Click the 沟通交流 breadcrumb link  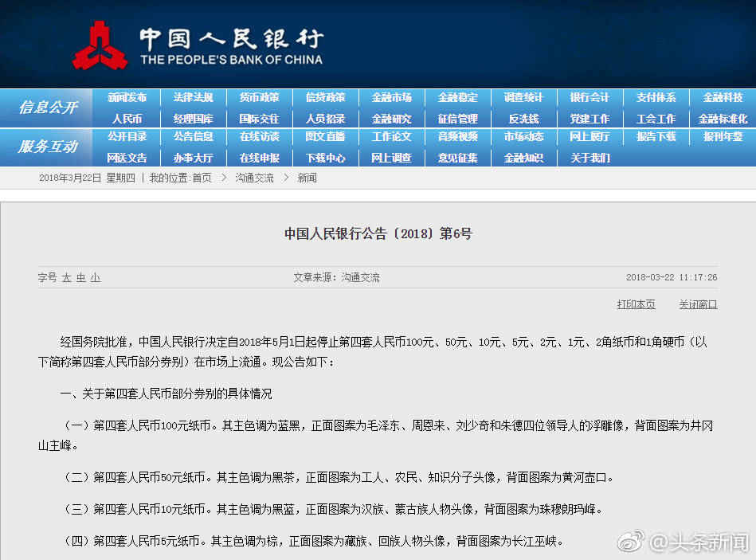tap(254, 178)
